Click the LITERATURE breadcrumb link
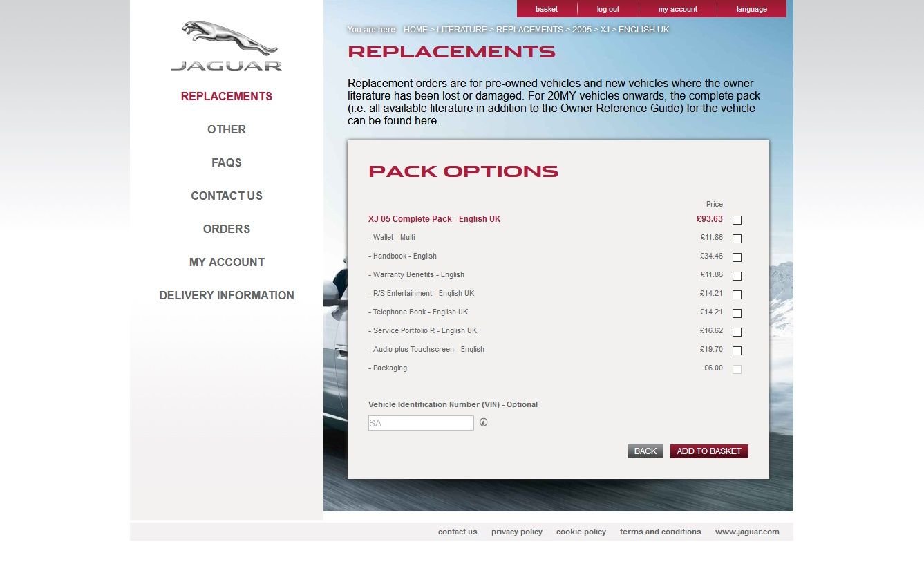The width and height of the screenshot is (924, 573). point(462,30)
